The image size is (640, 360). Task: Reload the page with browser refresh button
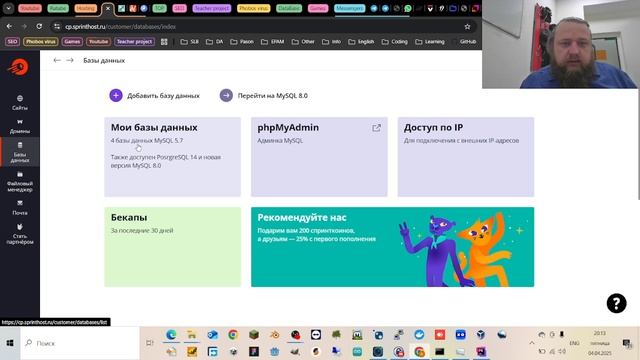39,27
